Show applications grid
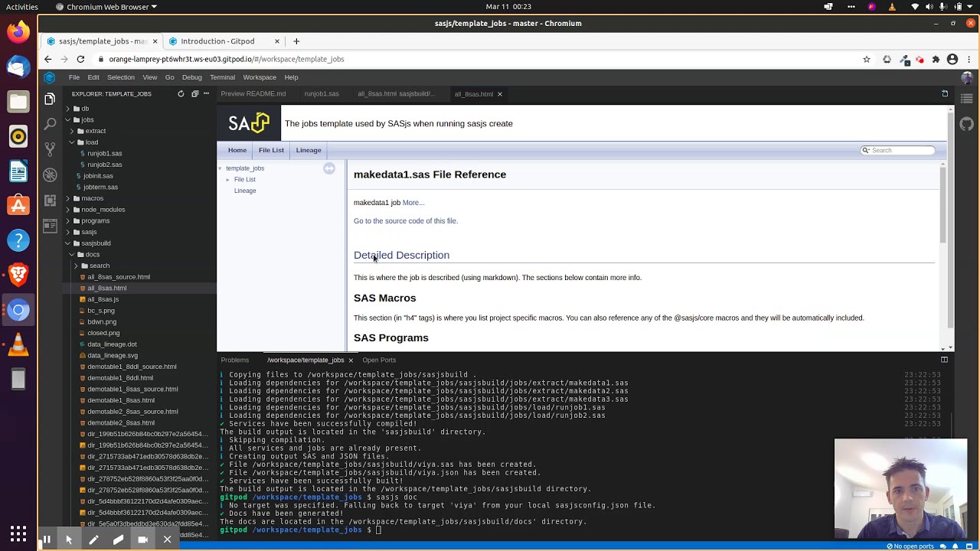Image resolution: width=980 pixels, height=551 pixels. coord(18,533)
